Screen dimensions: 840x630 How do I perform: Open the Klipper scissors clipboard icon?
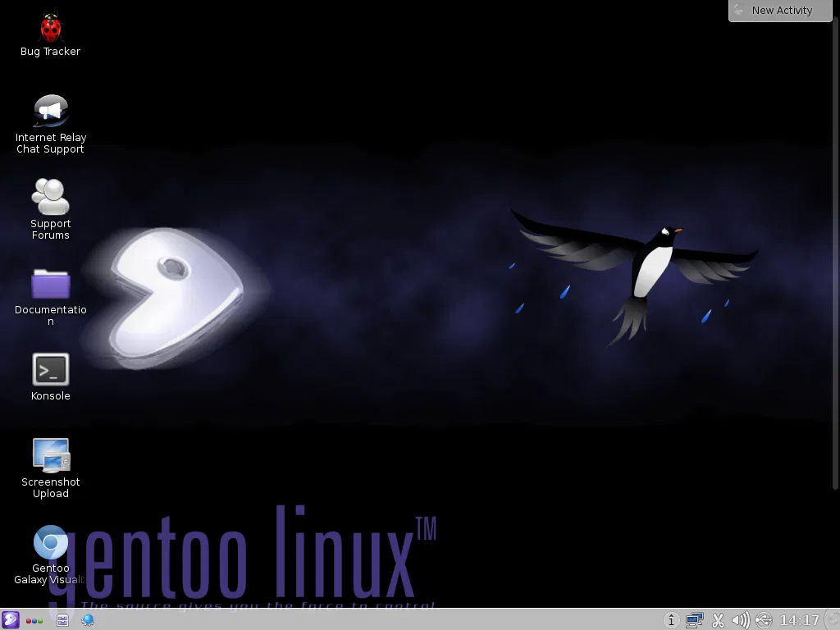pos(718,620)
